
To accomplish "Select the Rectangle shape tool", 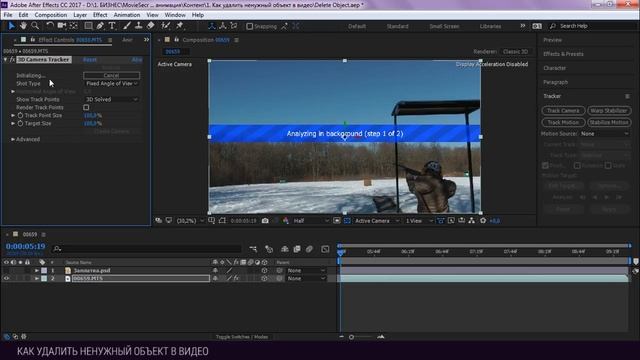I will click(88, 26).
